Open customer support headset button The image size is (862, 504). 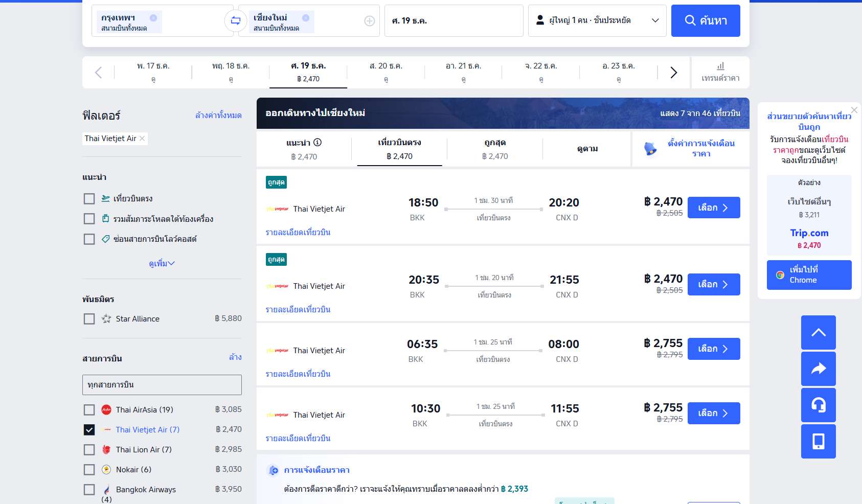[818, 405]
